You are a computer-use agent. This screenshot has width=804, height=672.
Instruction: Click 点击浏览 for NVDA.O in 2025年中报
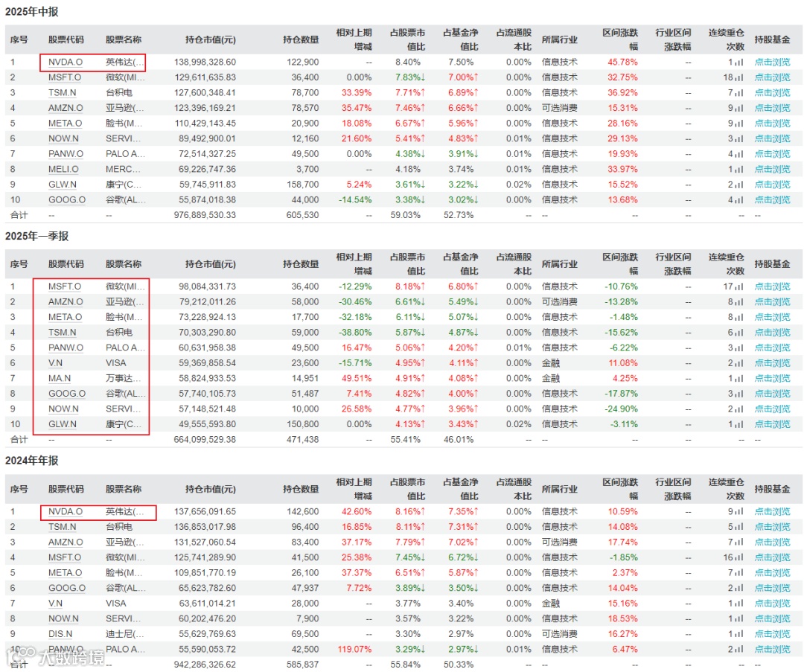coord(772,62)
